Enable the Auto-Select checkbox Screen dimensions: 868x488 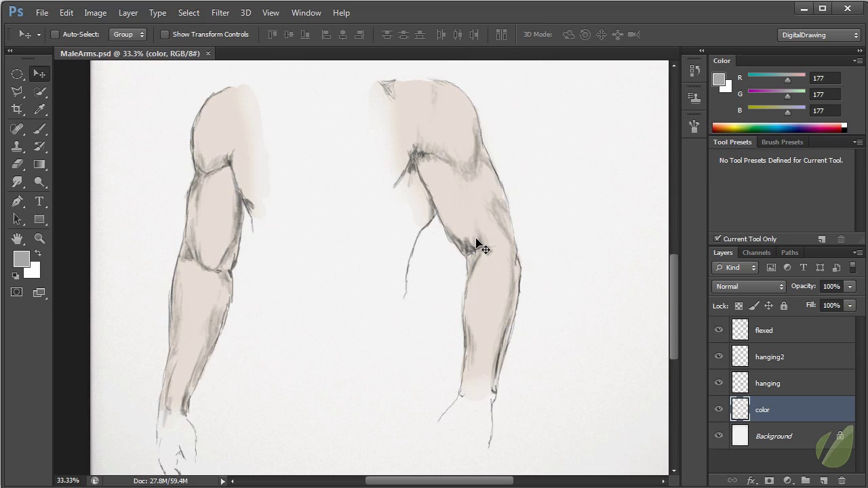point(56,35)
